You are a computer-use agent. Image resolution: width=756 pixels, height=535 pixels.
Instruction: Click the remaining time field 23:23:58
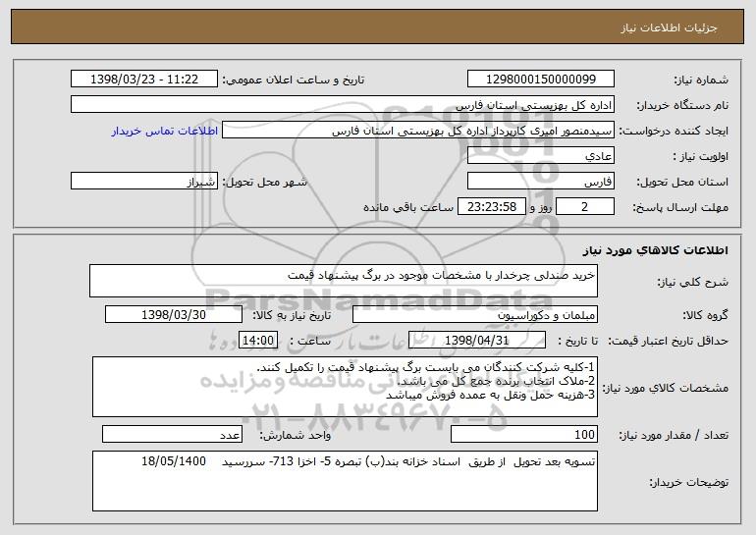(x=491, y=207)
